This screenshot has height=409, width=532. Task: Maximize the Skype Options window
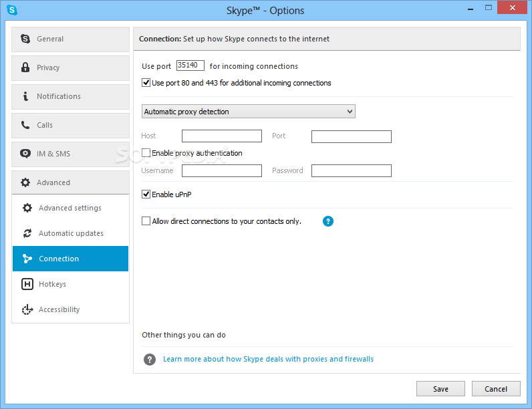pyautogui.click(x=489, y=8)
